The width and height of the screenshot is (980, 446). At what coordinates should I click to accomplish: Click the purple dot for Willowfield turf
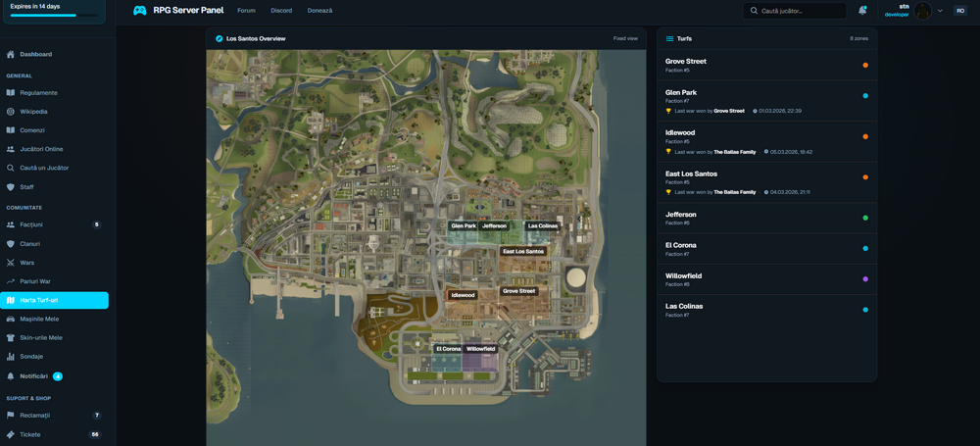(865, 279)
